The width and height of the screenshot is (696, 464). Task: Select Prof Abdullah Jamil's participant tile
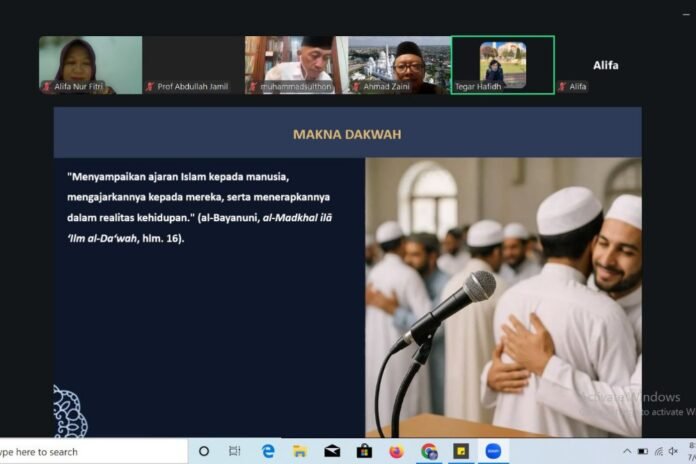[194, 65]
